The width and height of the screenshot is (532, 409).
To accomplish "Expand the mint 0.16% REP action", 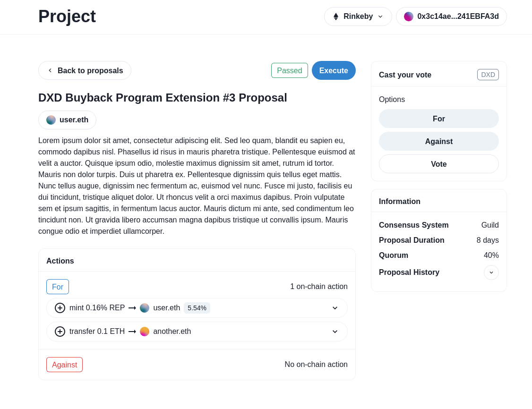I will 335,308.
